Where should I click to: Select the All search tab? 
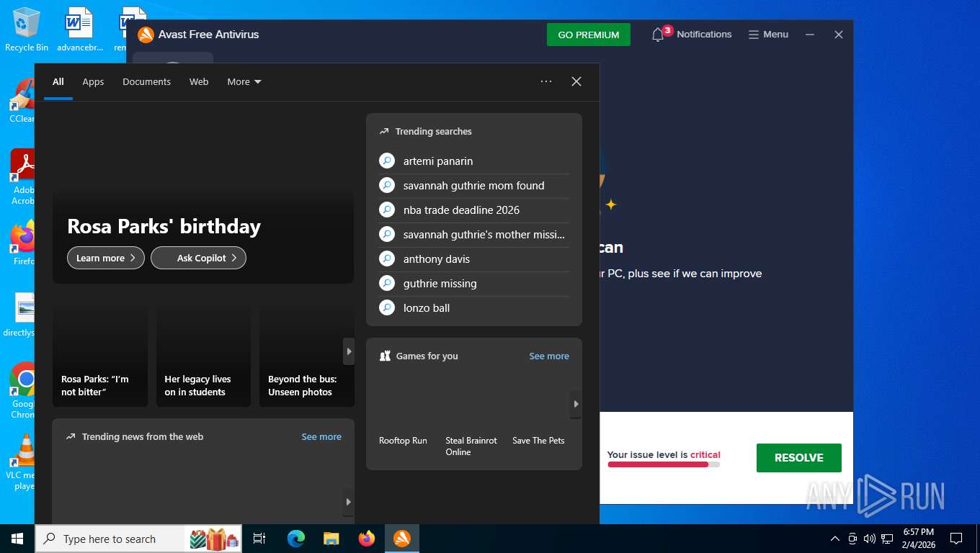(x=58, y=81)
